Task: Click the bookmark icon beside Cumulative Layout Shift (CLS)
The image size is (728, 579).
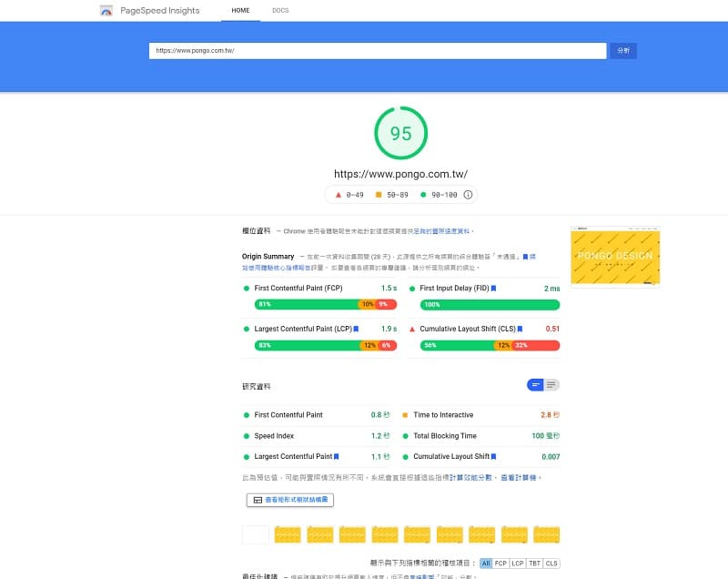Action: tap(520, 329)
